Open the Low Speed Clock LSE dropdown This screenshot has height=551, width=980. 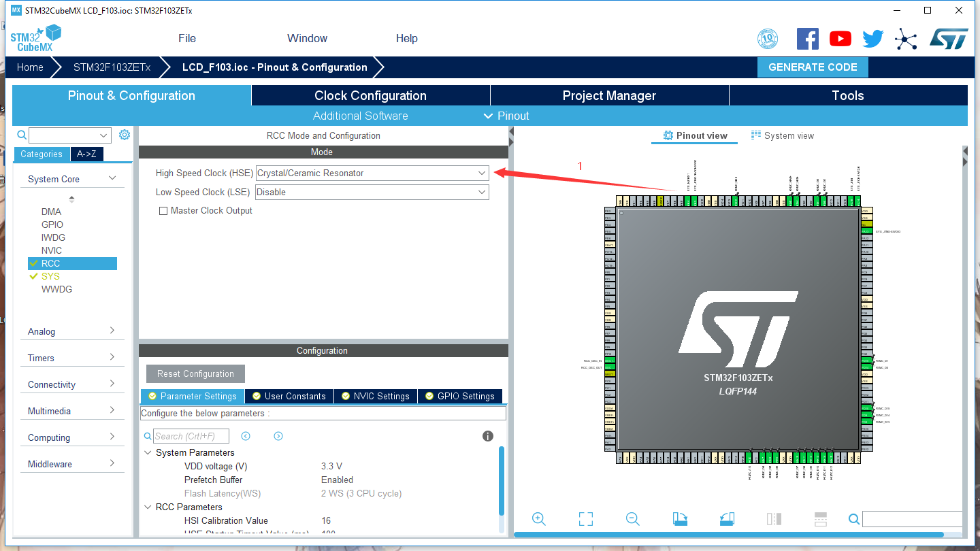[x=481, y=192]
